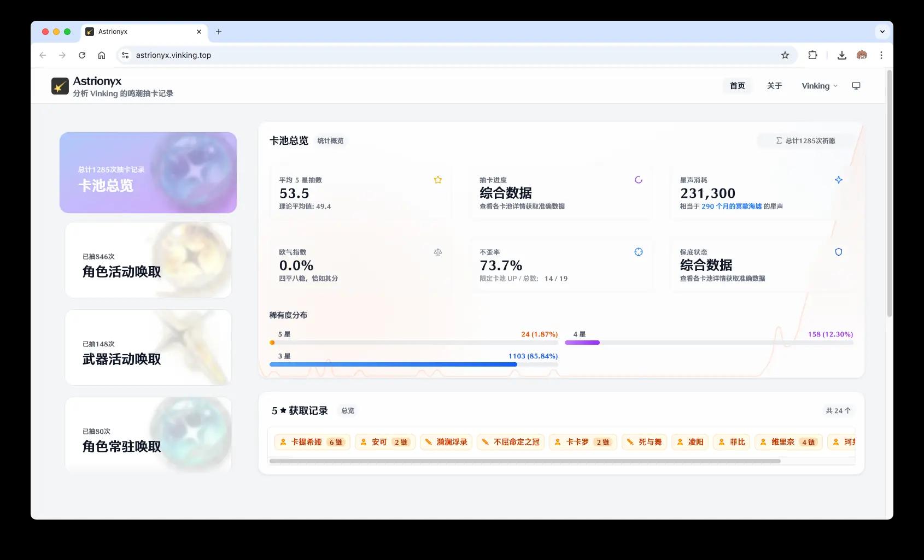Click the 73.7% 不歪率 value

[x=501, y=266]
